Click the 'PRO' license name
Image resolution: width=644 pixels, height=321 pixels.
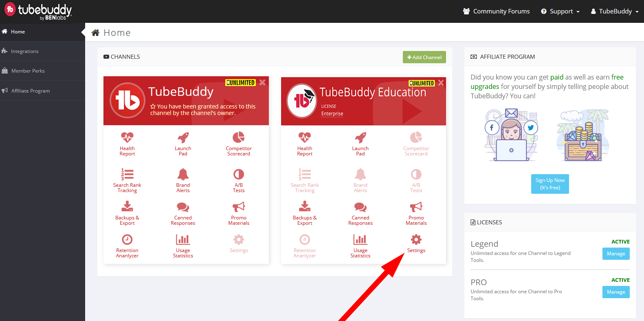pos(479,282)
